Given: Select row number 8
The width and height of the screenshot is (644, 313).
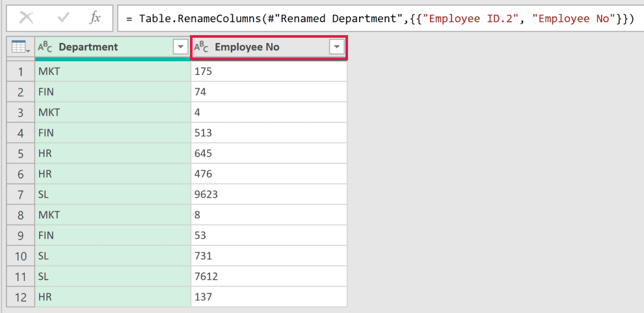Looking at the screenshot, I should tap(21, 215).
